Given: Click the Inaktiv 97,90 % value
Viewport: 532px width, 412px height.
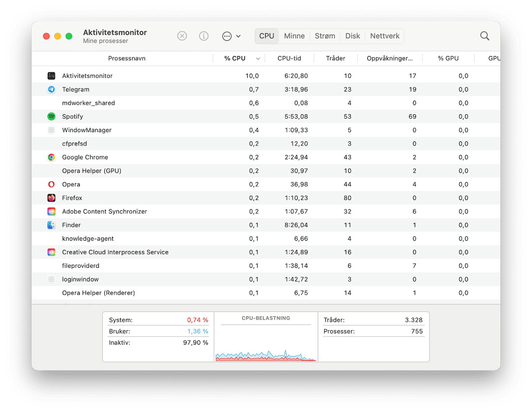Looking at the screenshot, I should (x=196, y=342).
